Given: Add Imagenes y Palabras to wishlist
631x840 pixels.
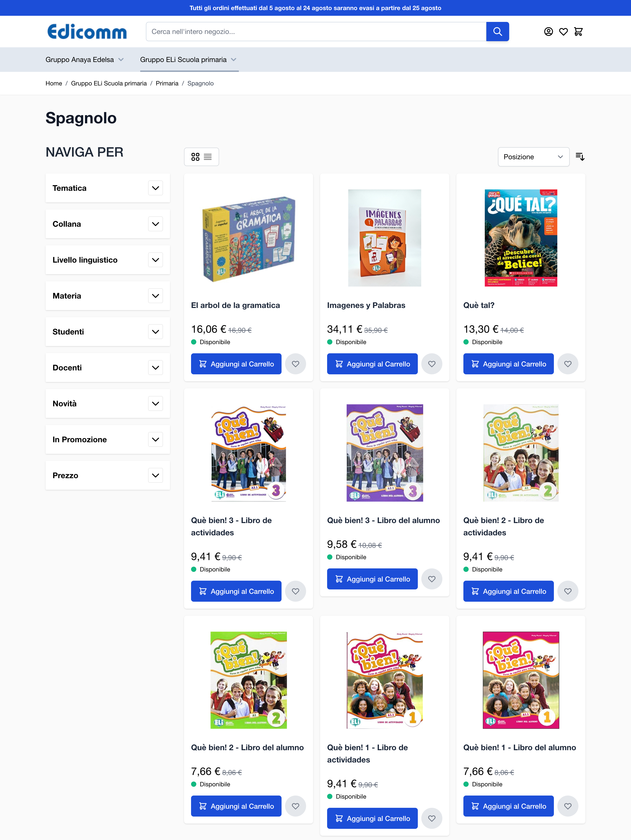Looking at the screenshot, I should pyautogui.click(x=432, y=364).
